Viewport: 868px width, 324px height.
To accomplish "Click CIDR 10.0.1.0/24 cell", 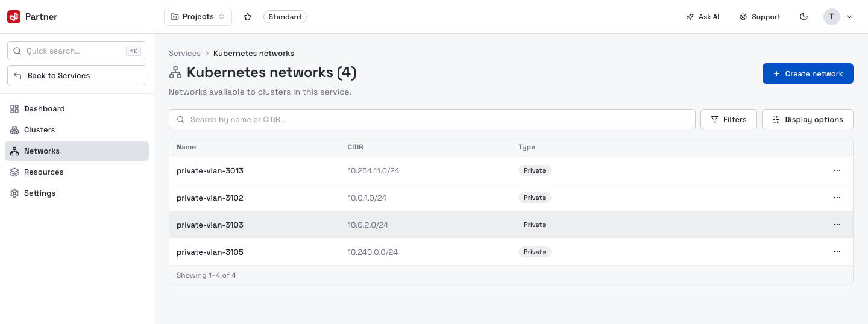I will click(x=367, y=198).
